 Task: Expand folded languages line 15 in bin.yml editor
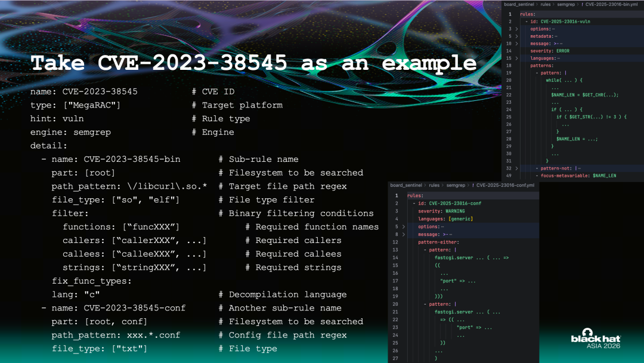[x=516, y=59]
